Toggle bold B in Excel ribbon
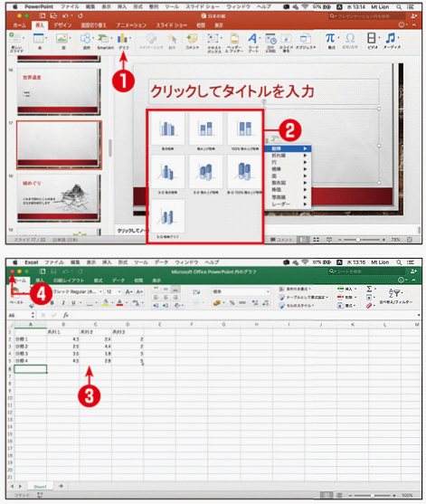426x504 pixels. (x=52, y=303)
